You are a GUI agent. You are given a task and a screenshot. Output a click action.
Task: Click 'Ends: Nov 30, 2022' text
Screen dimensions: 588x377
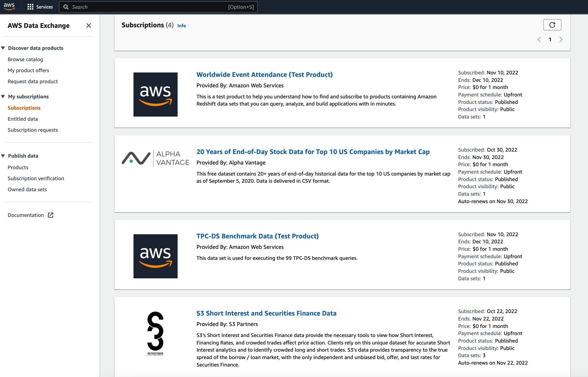[x=481, y=157]
